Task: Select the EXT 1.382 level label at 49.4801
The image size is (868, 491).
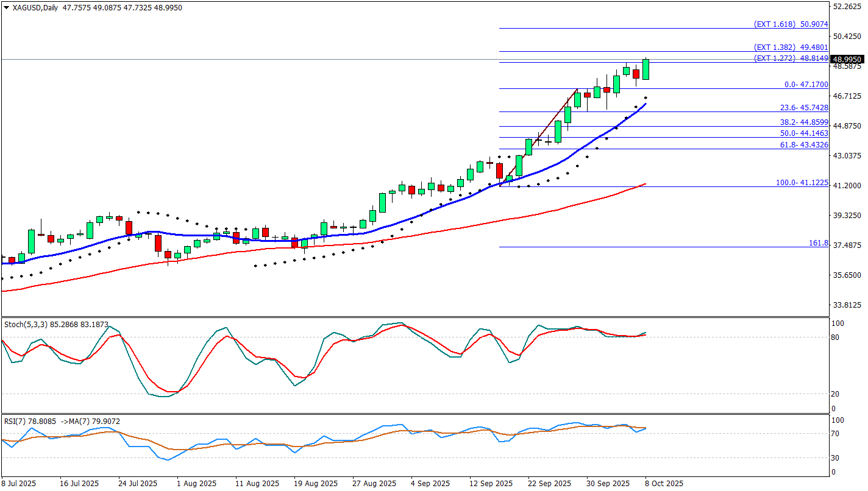Action: (x=791, y=47)
